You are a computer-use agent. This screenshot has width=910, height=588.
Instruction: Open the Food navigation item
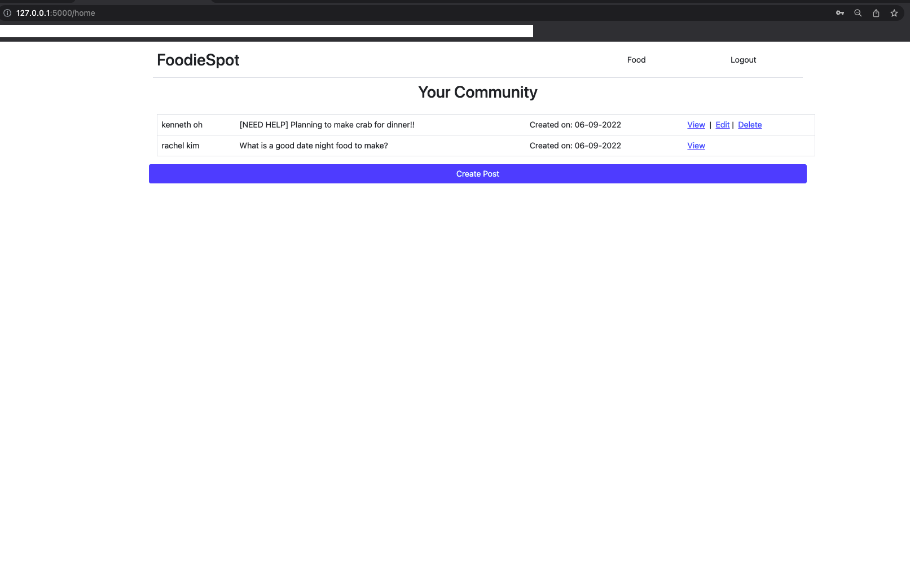click(636, 60)
